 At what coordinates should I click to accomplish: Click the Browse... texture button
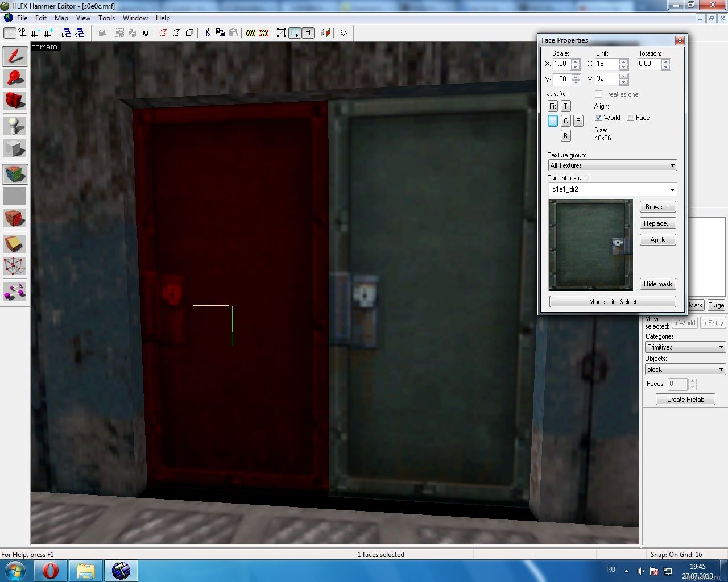pos(658,207)
